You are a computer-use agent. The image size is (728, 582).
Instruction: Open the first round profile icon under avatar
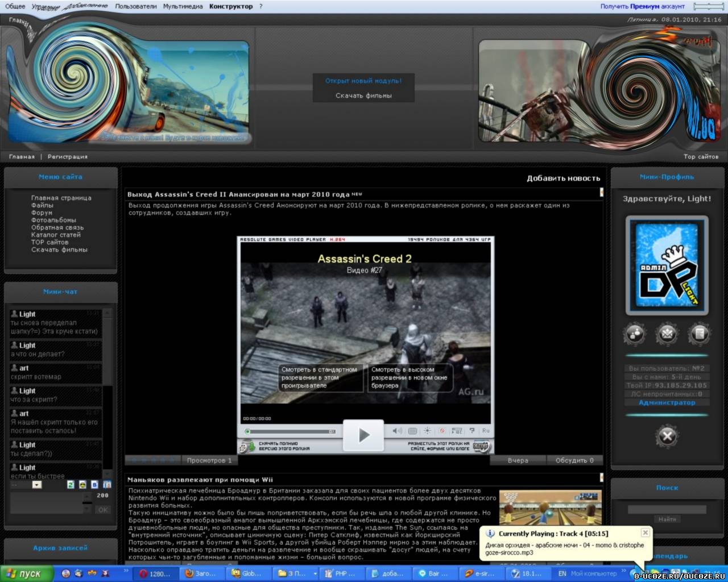coord(634,334)
